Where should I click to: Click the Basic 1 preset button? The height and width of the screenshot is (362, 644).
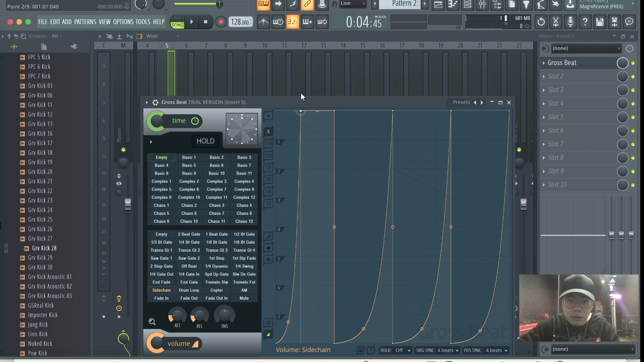coord(189,157)
